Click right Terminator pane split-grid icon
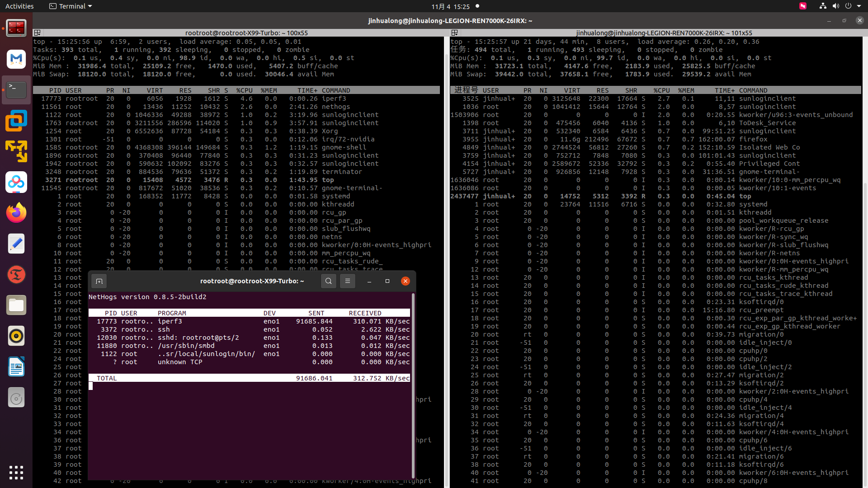 click(455, 33)
